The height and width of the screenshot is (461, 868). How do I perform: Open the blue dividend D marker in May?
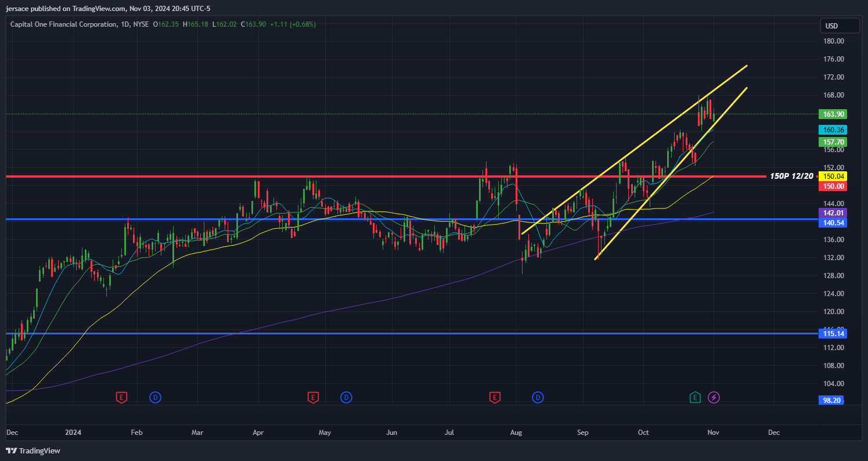pos(346,398)
